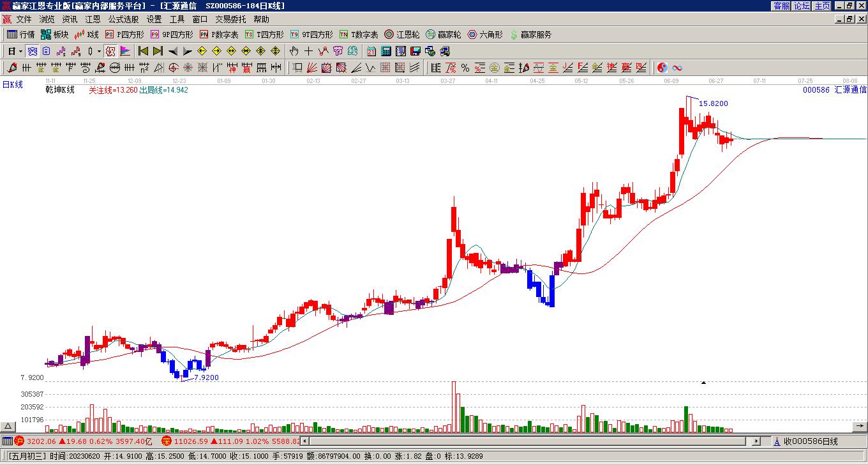Click the 主页 homepage button
Image resolution: width=868 pixels, height=465 pixels.
point(822,6)
